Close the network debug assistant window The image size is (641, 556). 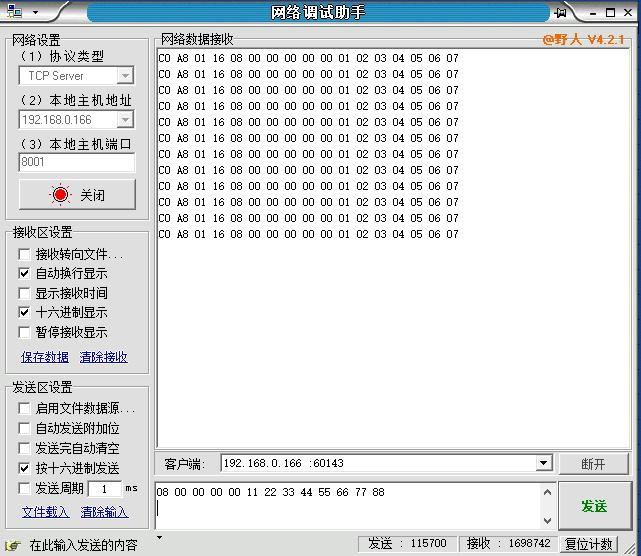628,12
